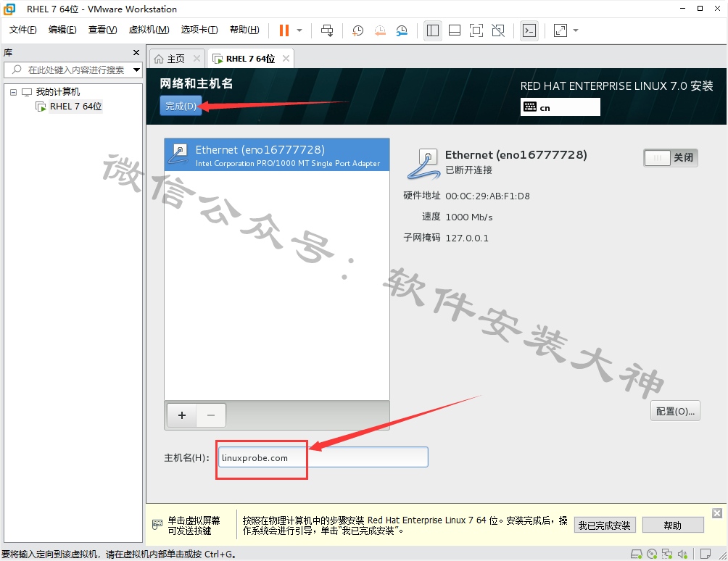Image resolution: width=728 pixels, height=561 pixels.
Task: Open the 虚拟机(M) menu
Action: tap(149, 30)
